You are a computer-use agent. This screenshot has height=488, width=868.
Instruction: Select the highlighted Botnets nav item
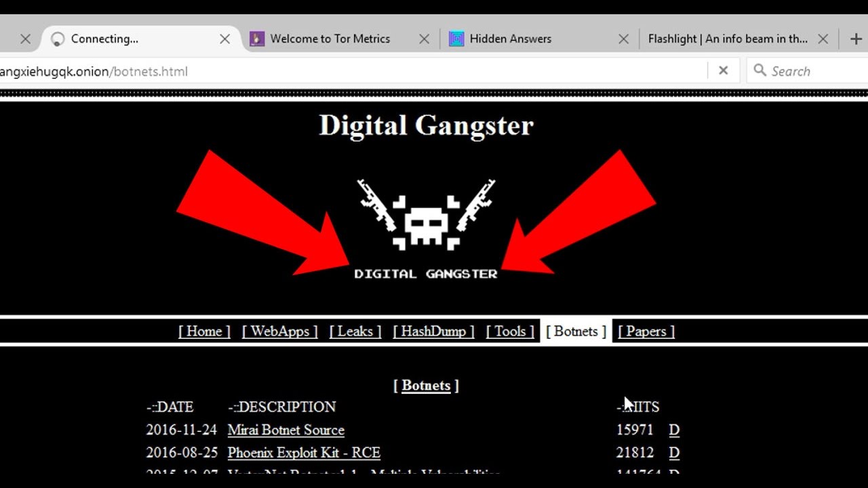[x=576, y=331]
